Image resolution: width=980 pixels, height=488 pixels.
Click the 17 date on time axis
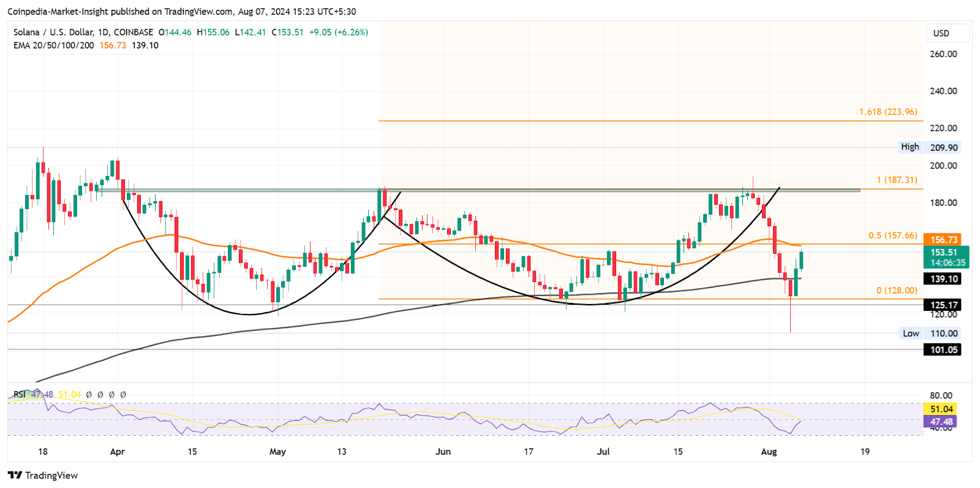529,452
